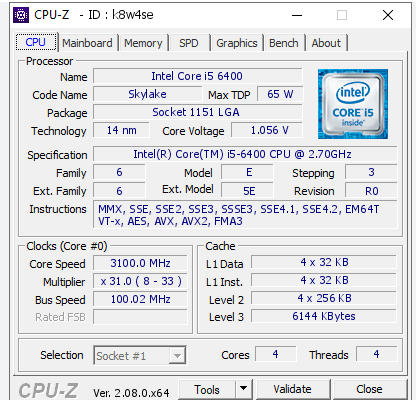This screenshot has height=400, width=416.
Task: Click the Core Speed value field
Action: coord(140,263)
